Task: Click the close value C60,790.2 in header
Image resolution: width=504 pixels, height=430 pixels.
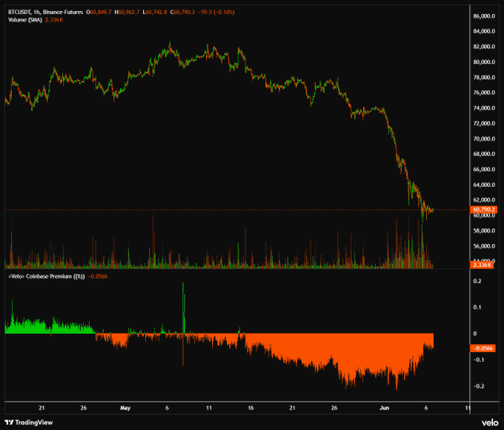Action: (x=182, y=12)
